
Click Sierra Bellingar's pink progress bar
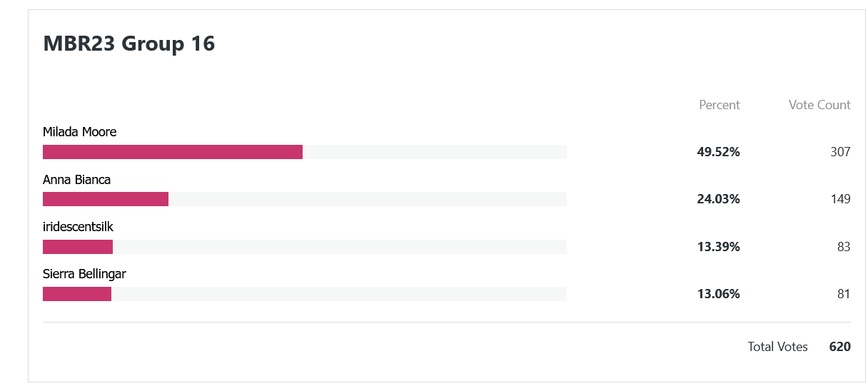(x=77, y=294)
